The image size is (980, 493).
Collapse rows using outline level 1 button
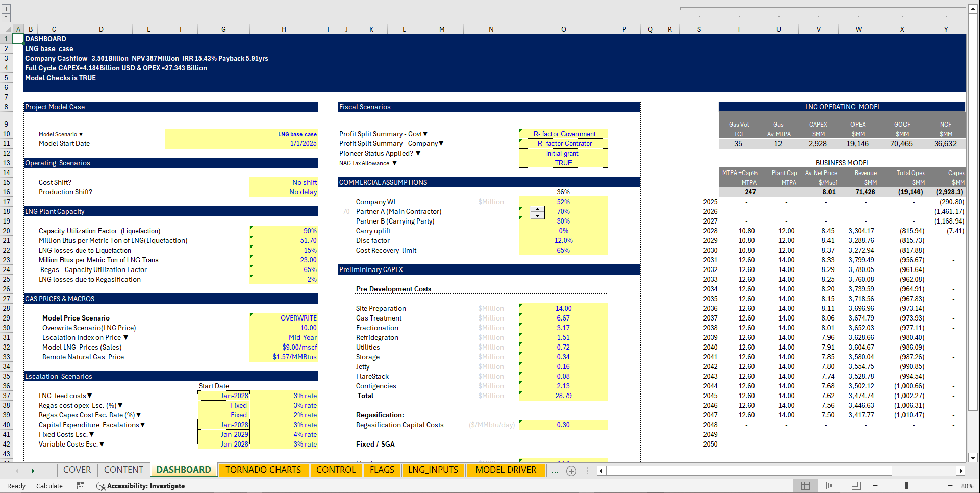pos(6,9)
